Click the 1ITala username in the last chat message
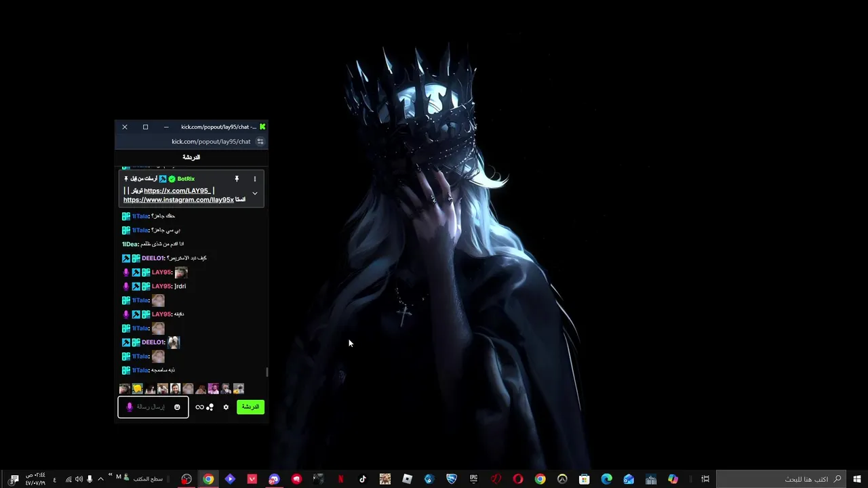Viewport: 868px width, 488px height. [140, 370]
